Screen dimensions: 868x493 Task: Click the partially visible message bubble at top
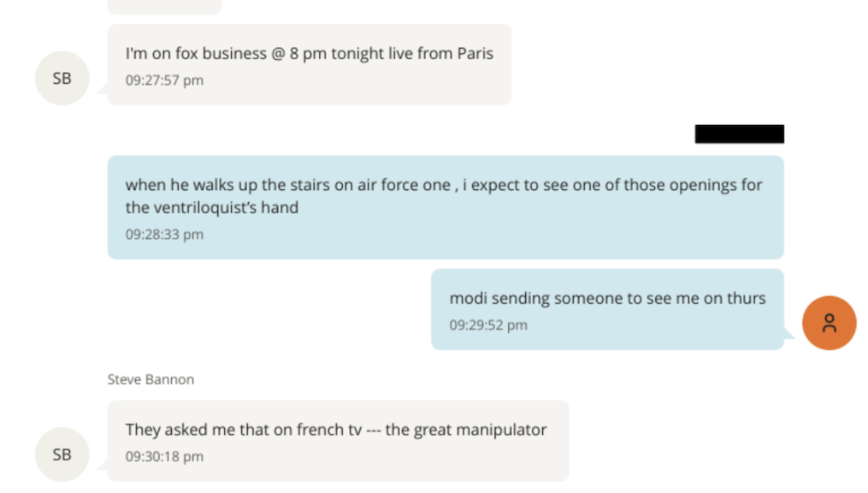[164, 6]
